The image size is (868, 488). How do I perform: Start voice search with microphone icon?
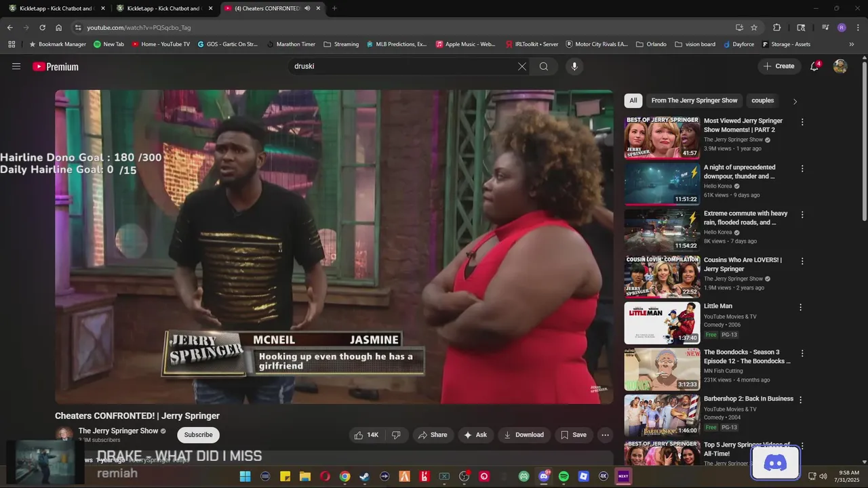point(574,66)
